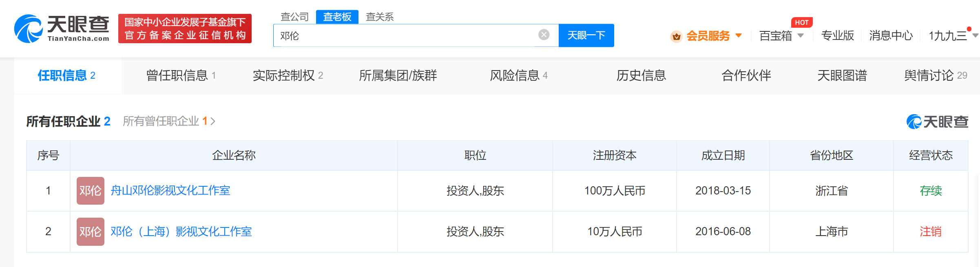Click the 天眼查 watermark logo above table
The width and height of the screenshot is (980, 267).
(937, 121)
